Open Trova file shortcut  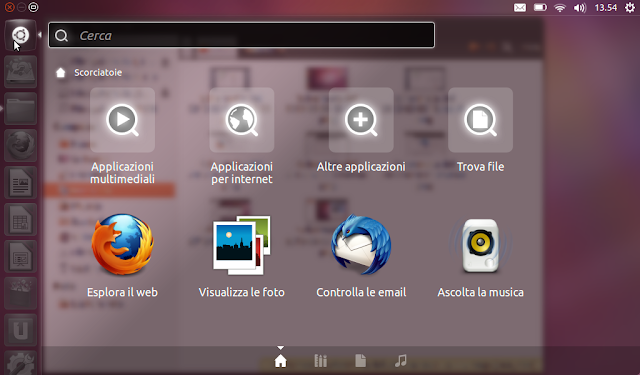[480, 131]
